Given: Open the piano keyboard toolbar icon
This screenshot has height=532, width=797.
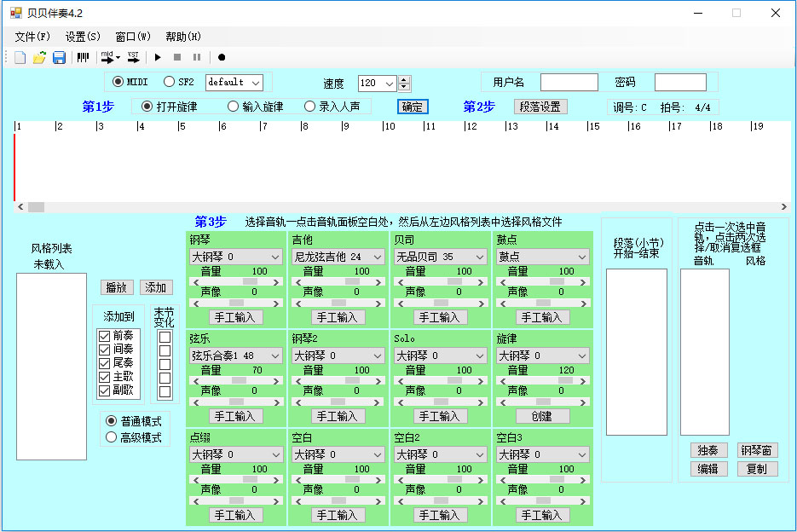Looking at the screenshot, I should pos(83,57).
